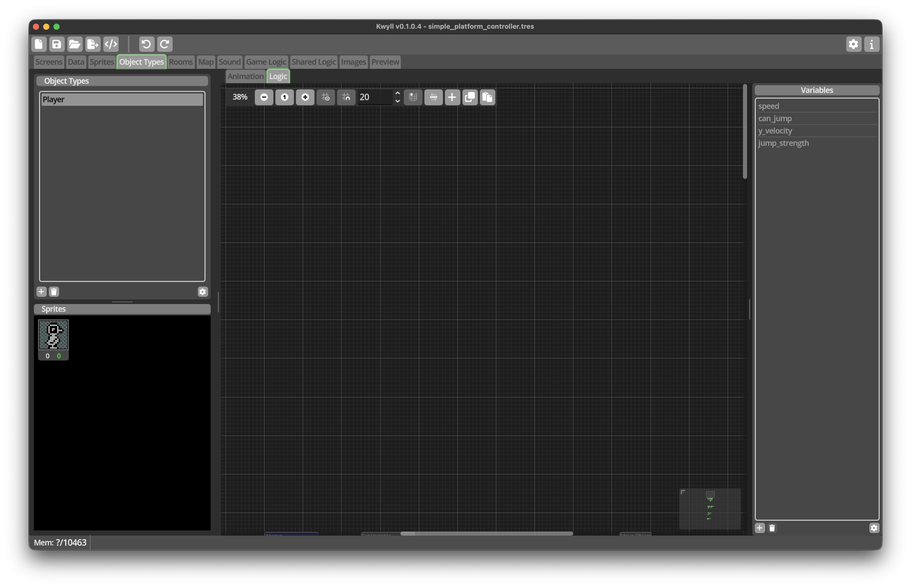Screen dimensions: 911x588
Task: Toggle the minimap button in the graph toolbar
Action: (413, 97)
